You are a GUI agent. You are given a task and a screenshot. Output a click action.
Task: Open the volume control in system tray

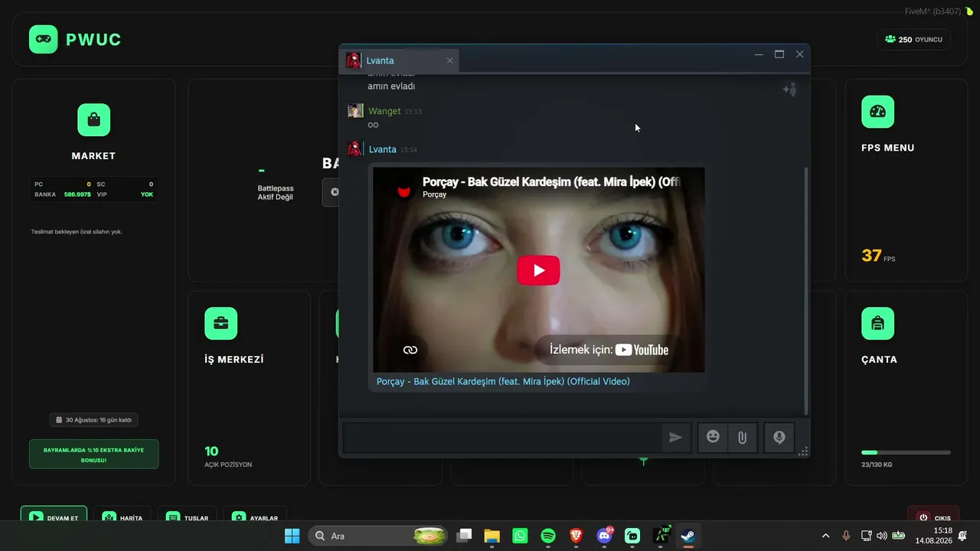click(882, 536)
